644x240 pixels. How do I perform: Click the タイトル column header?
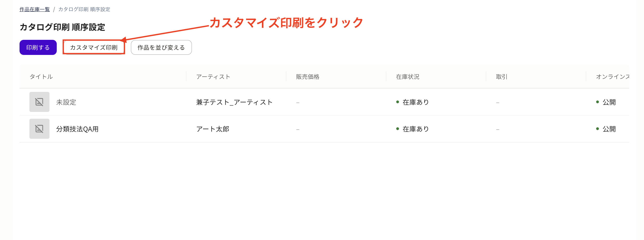41,77
